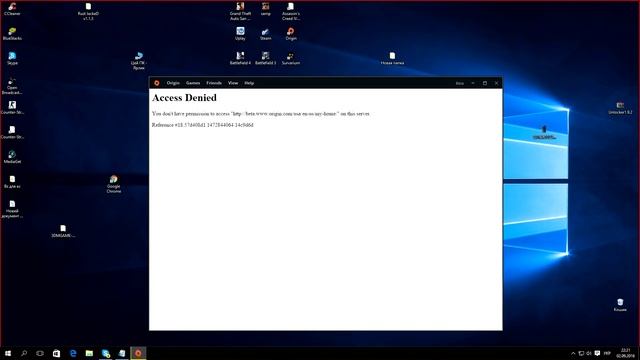Open the Survarium desktop shortcut

[291, 58]
